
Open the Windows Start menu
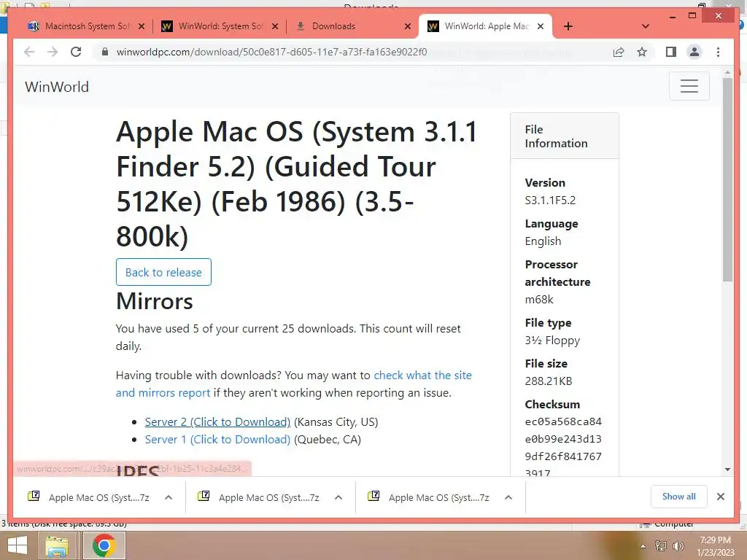coord(18,545)
